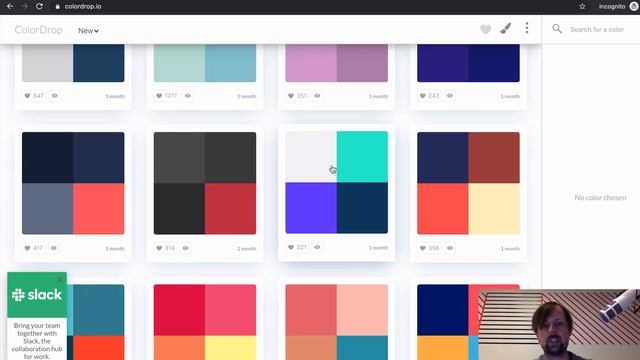
Task: Toggle eye icon on 1217-likes palette
Action: click(x=188, y=96)
